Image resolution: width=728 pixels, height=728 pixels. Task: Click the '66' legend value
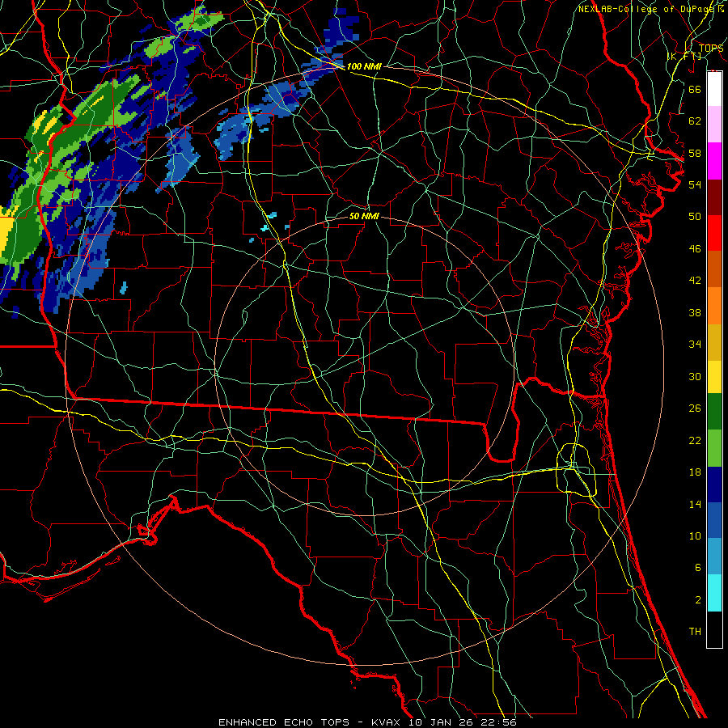coord(695,89)
